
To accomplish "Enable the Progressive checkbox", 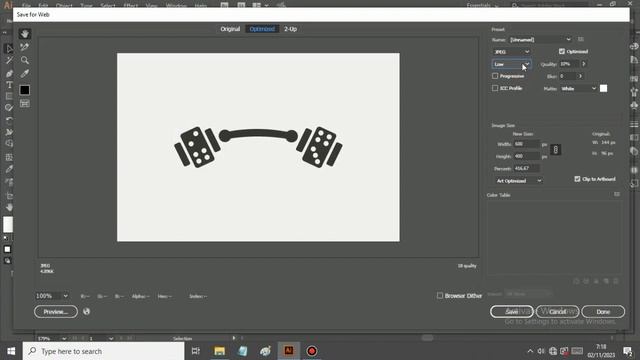I will point(495,76).
